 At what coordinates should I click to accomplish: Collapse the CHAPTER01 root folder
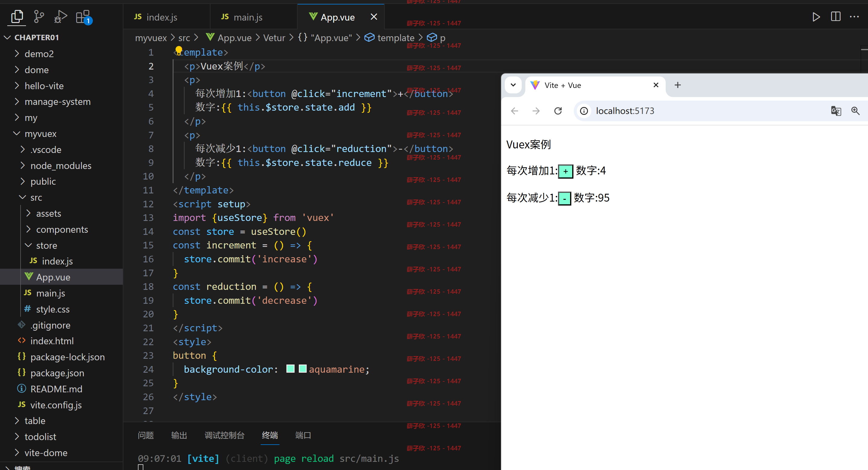pyautogui.click(x=8, y=37)
